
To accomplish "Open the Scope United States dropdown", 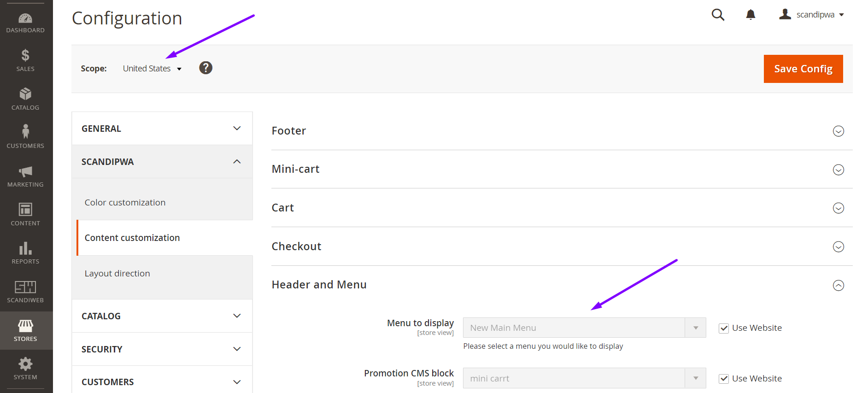I will tap(152, 69).
